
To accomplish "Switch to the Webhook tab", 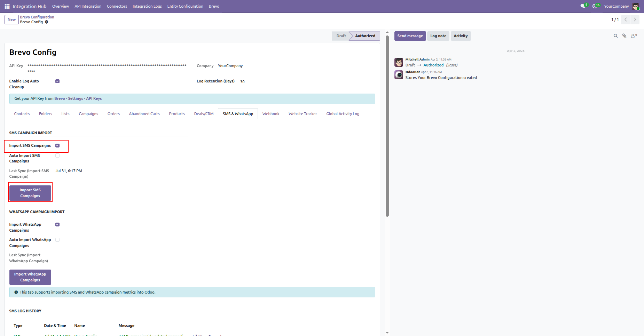I will [x=271, y=114].
